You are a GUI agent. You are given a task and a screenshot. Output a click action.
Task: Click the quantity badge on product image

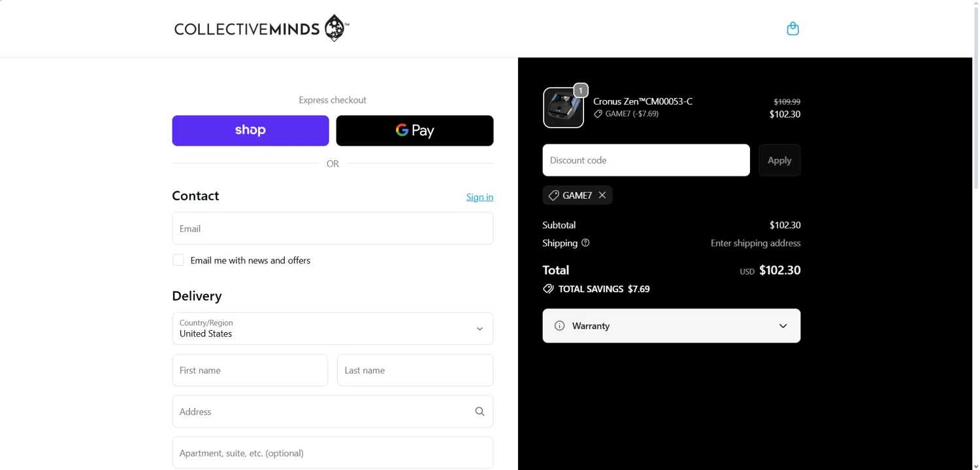click(x=581, y=90)
